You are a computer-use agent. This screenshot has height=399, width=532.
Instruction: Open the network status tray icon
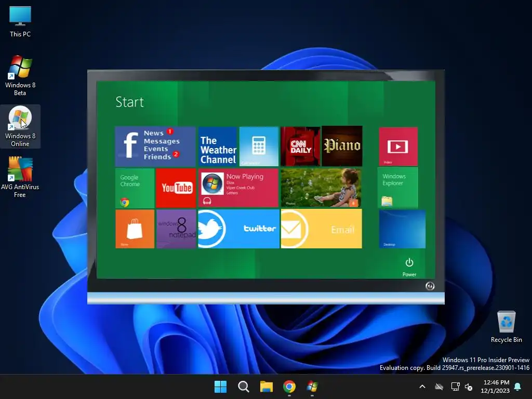pyautogui.click(x=455, y=387)
